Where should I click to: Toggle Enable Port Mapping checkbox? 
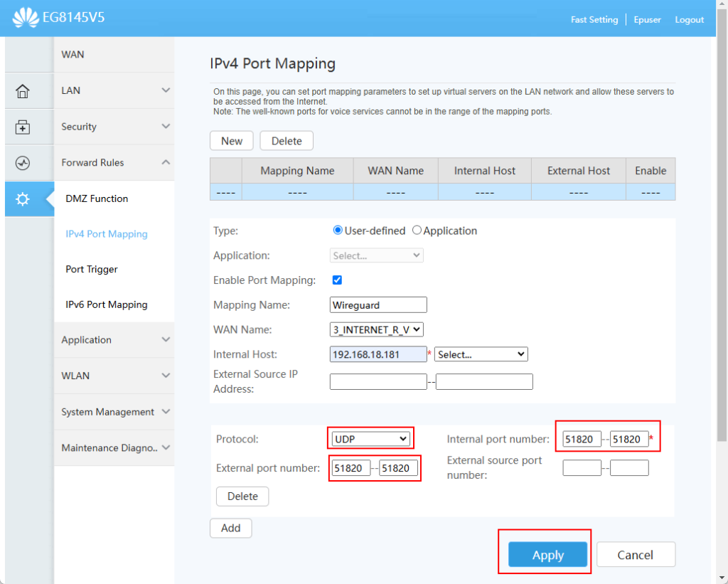[x=337, y=280]
